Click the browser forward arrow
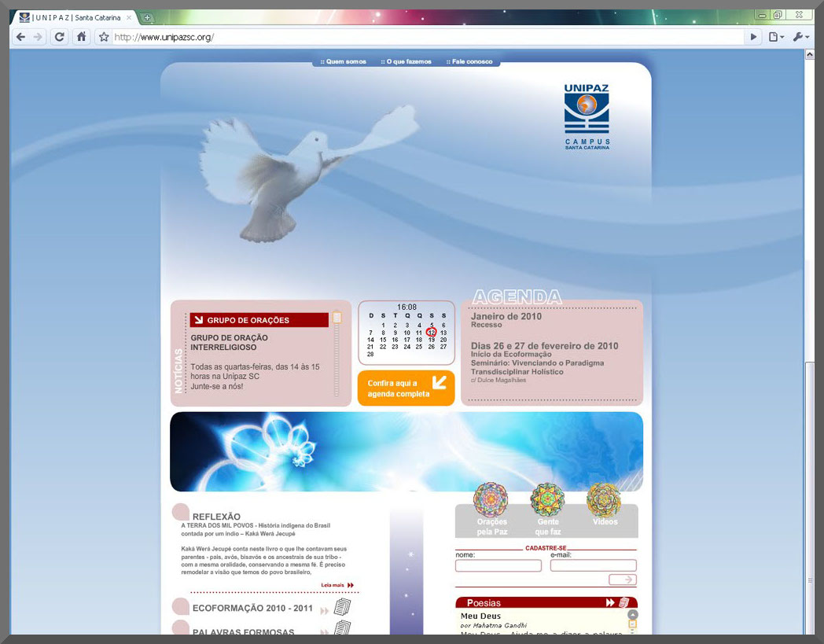 [38, 37]
